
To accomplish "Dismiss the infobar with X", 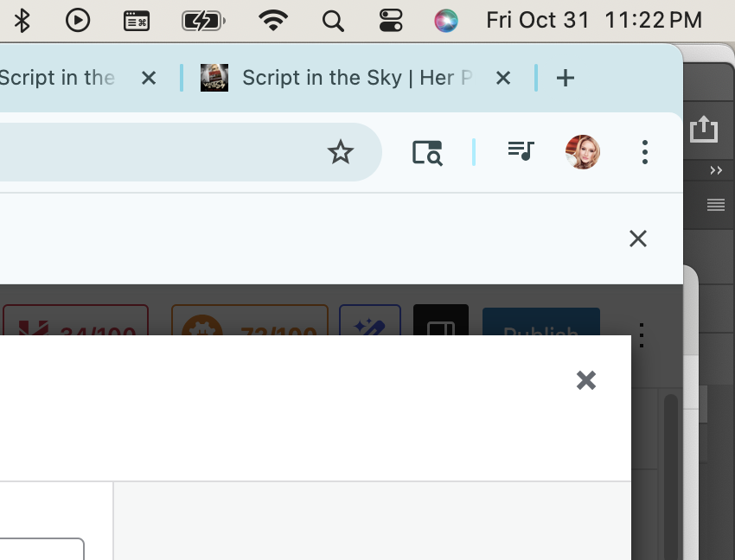I will (638, 239).
